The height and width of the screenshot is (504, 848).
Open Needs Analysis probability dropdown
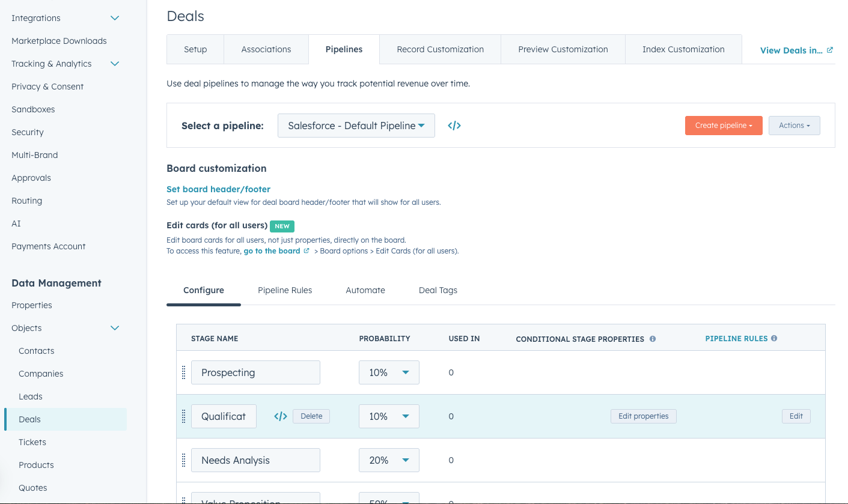coord(389,460)
